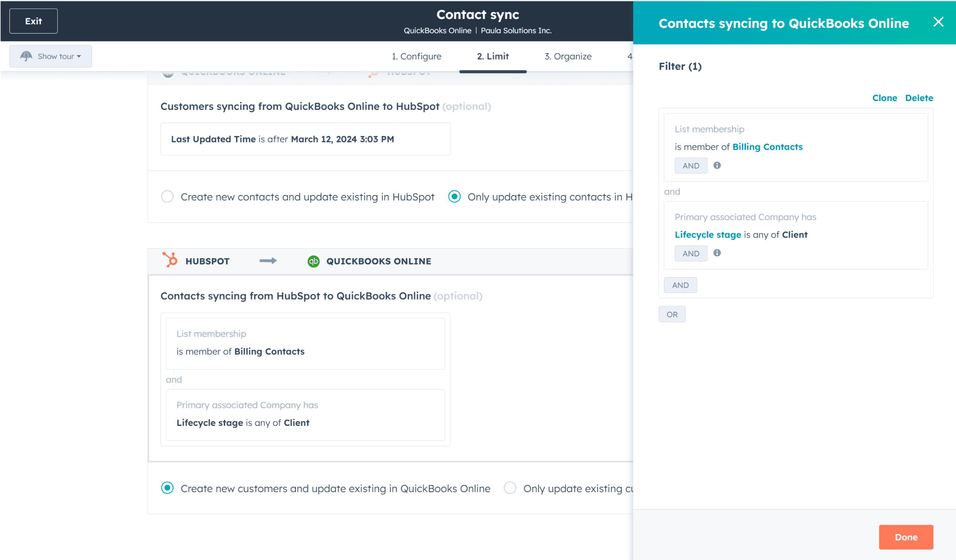Click the green QuickBooks Online logo icon
This screenshot has width=956, height=560.
pos(313,261)
